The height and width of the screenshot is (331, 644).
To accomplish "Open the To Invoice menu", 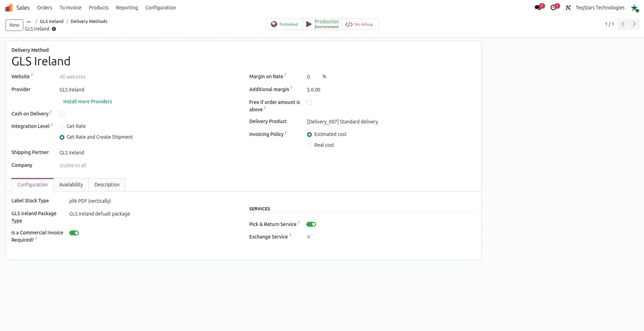I will [70, 8].
